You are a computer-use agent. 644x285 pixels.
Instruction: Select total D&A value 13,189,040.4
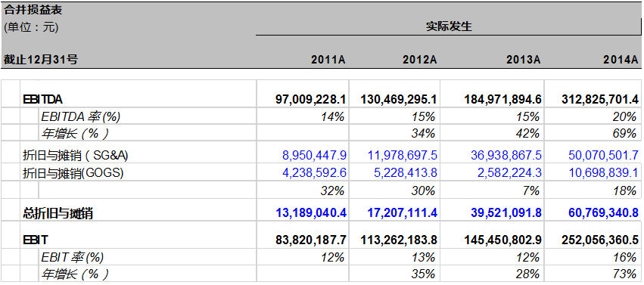tap(311, 213)
